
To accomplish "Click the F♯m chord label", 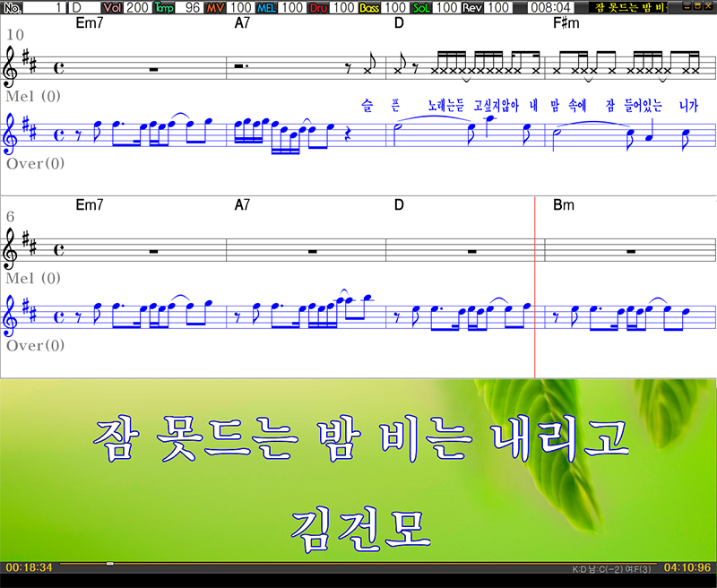I will click(566, 23).
